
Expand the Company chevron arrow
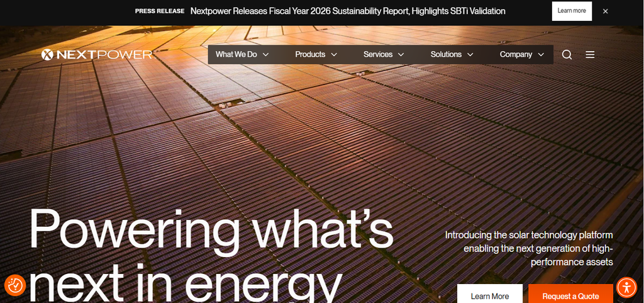[541, 55]
